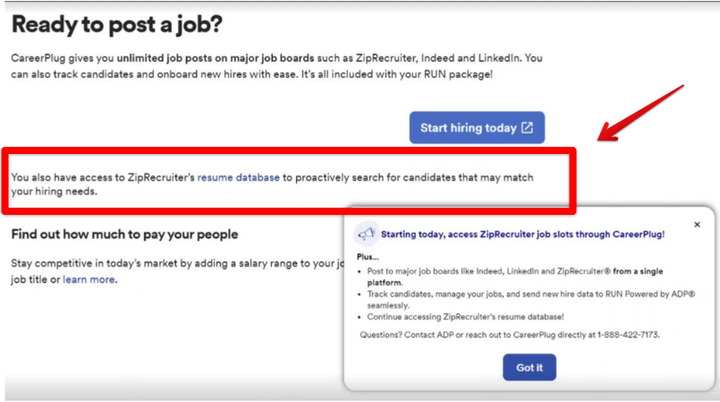Click the Find out how much to pay heading
This screenshot has height=402, width=720.
click(x=125, y=234)
